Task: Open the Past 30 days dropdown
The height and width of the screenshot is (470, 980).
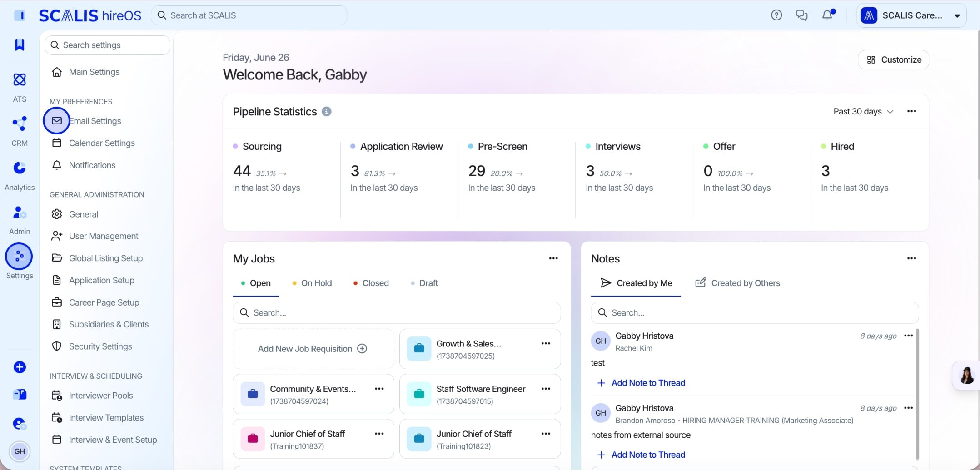Action: tap(863, 112)
